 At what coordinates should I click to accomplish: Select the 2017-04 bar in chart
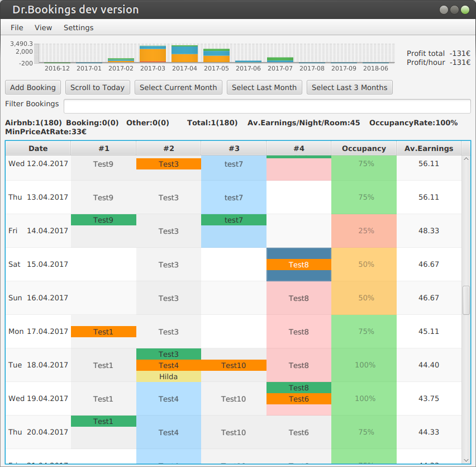(x=184, y=54)
